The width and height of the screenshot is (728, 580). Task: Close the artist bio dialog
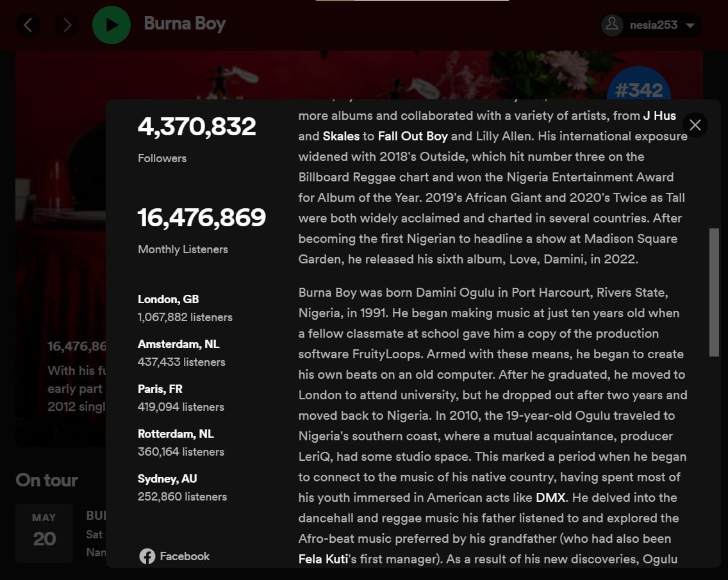(695, 125)
